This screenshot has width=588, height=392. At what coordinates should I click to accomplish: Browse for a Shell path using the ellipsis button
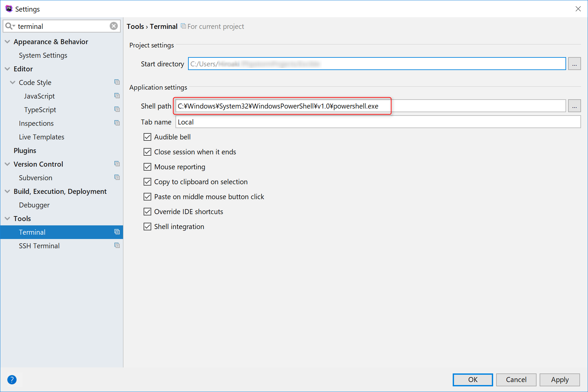tap(574, 106)
